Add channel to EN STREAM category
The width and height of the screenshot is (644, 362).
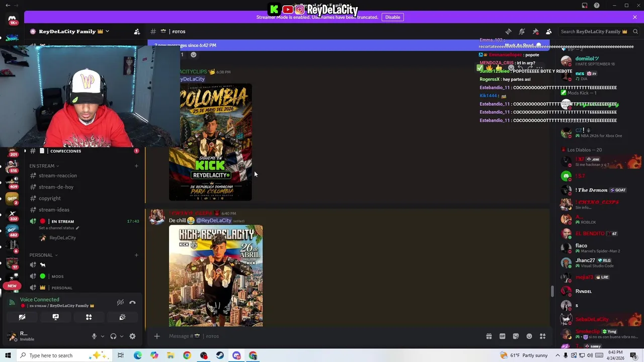(136, 166)
